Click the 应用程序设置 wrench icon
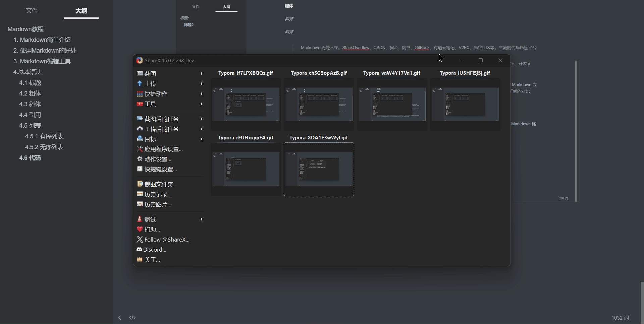This screenshot has width=644, height=324. pos(140,149)
